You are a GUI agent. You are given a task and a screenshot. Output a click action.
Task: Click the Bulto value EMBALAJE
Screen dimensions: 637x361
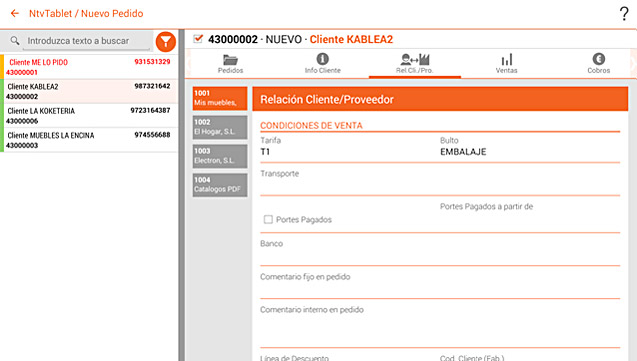pos(463,152)
